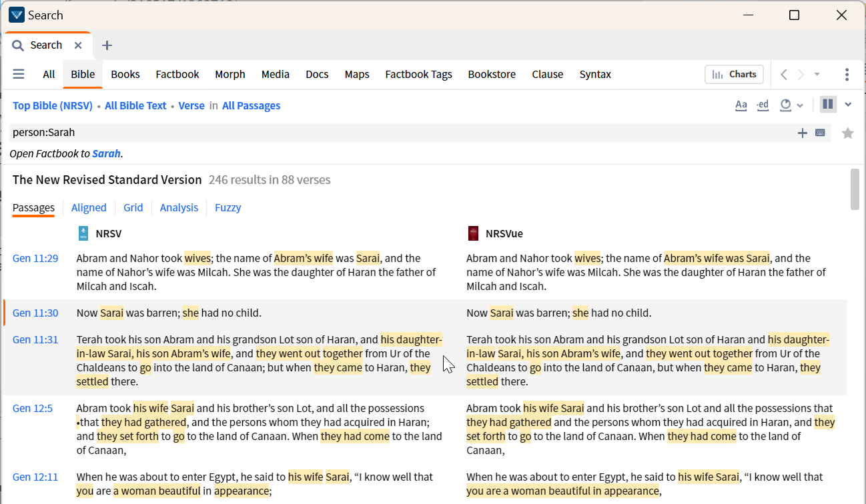This screenshot has width=866, height=504.
Task: Open the Analysis results view
Action: [179, 207]
